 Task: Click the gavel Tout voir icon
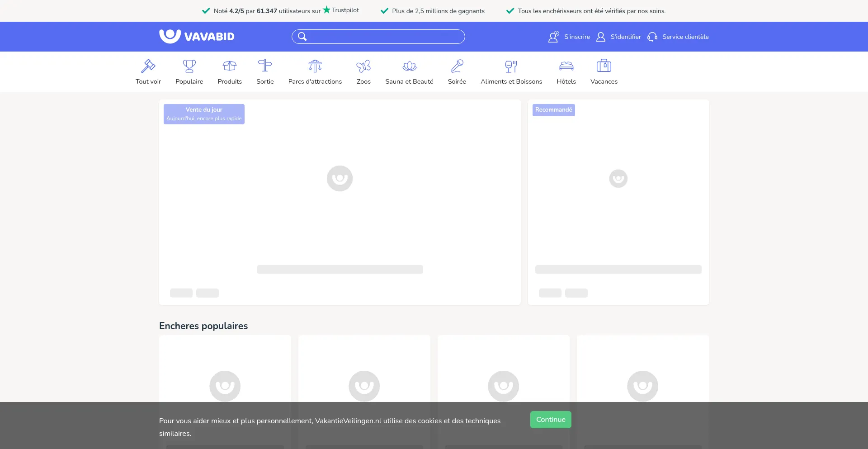click(x=148, y=66)
